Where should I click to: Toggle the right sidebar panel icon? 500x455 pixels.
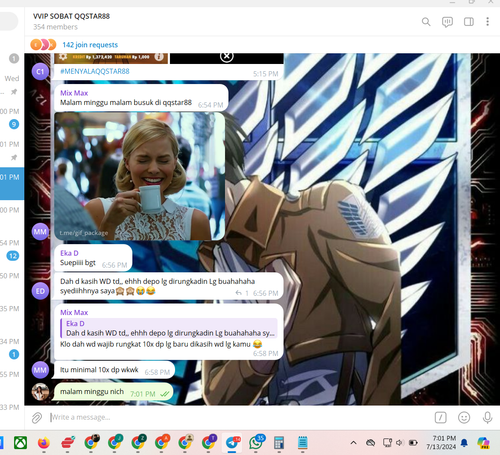pyautogui.click(x=469, y=22)
